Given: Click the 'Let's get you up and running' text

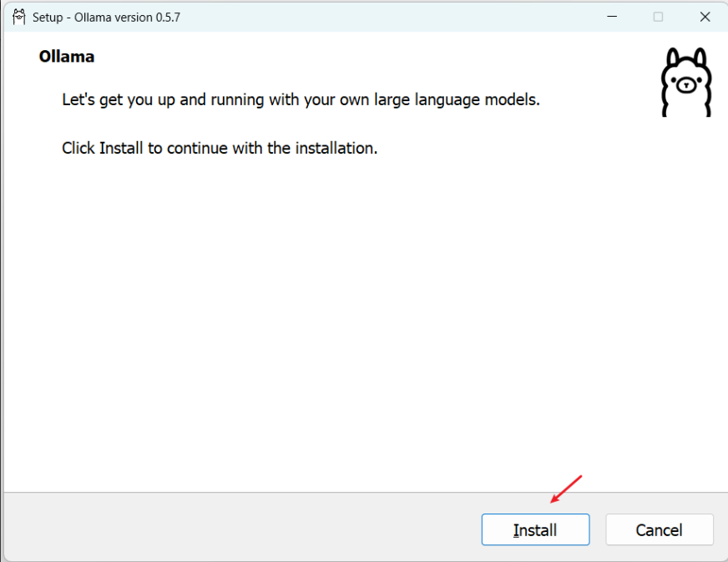Looking at the screenshot, I should [301, 99].
